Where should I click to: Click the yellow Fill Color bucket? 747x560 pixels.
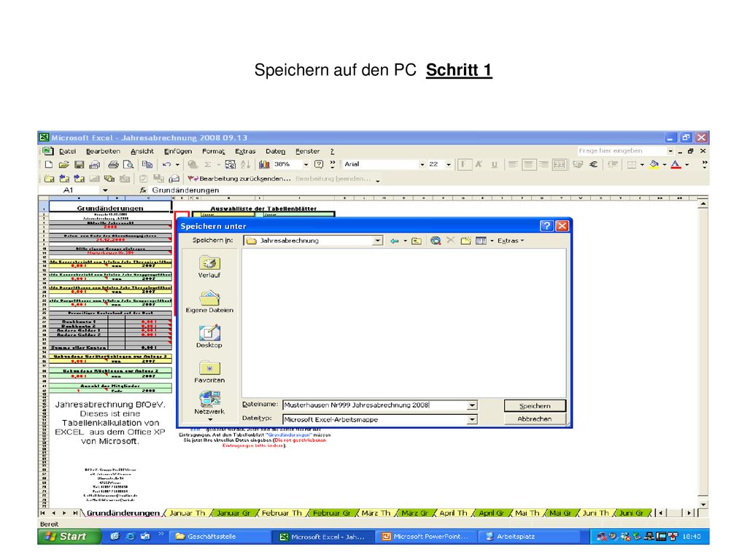(x=654, y=164)
